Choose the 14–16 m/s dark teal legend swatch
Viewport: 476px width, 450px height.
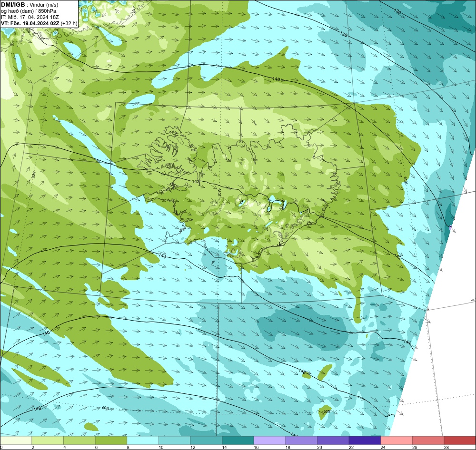[238, 440]
